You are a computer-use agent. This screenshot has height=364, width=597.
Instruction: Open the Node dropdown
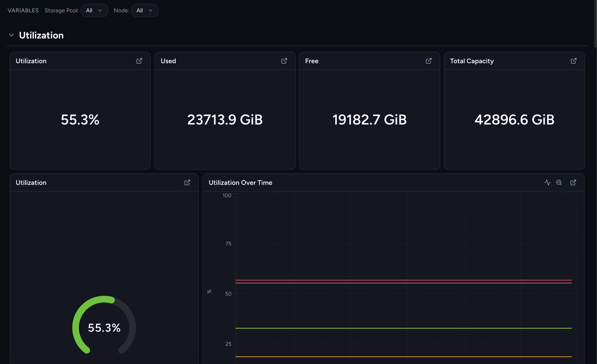[145, 10]
